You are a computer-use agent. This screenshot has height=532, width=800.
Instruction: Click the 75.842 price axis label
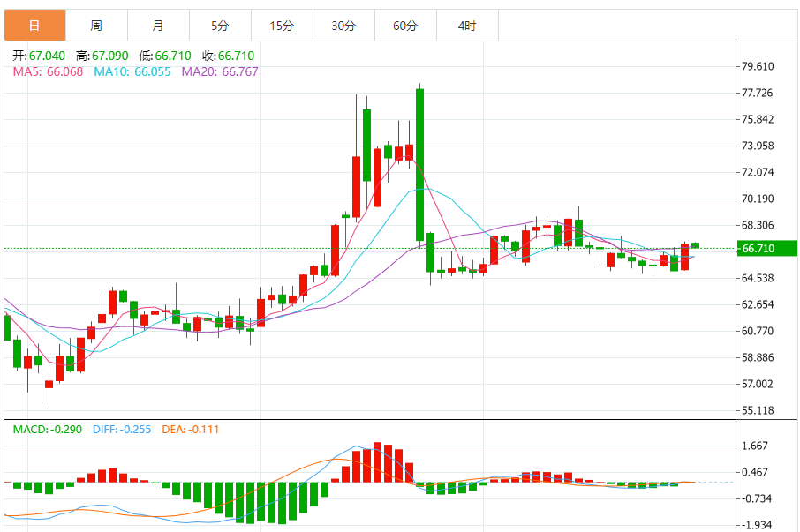[x=758, y=119]
